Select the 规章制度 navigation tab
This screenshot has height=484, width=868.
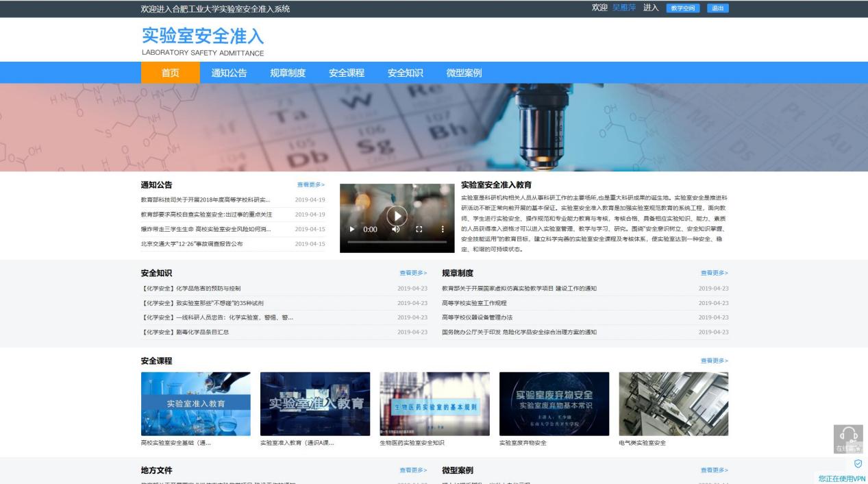(x=288, y=73)
